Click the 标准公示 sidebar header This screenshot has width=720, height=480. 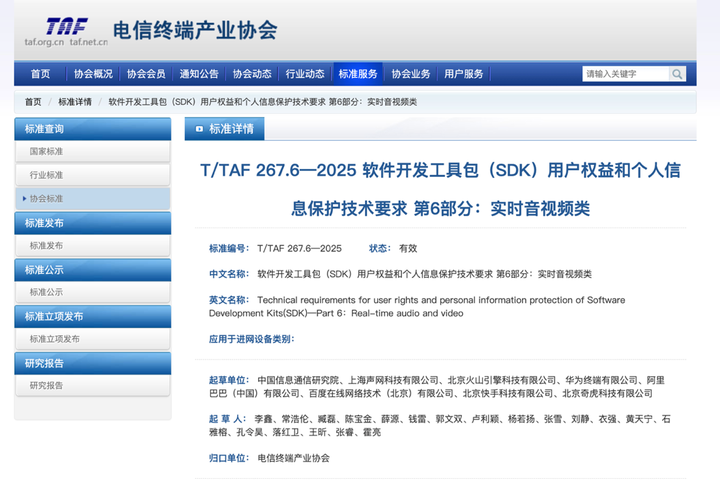(x=93, y=270)
